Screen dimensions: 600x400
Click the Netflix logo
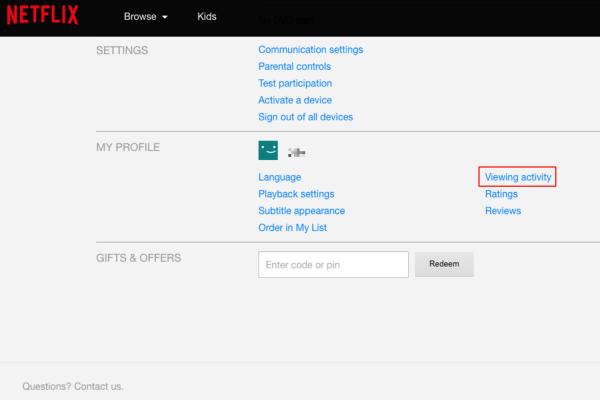pos(40,17)
